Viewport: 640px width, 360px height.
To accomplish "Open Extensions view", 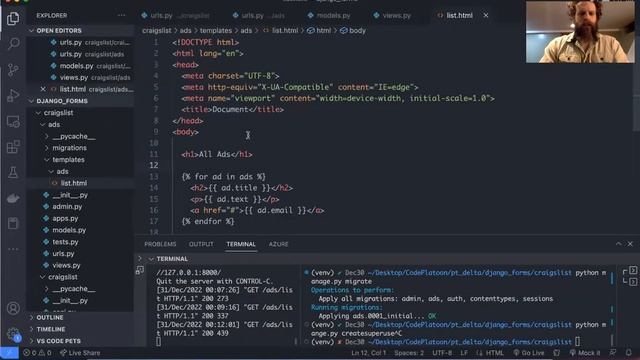I will pos(13,147).
